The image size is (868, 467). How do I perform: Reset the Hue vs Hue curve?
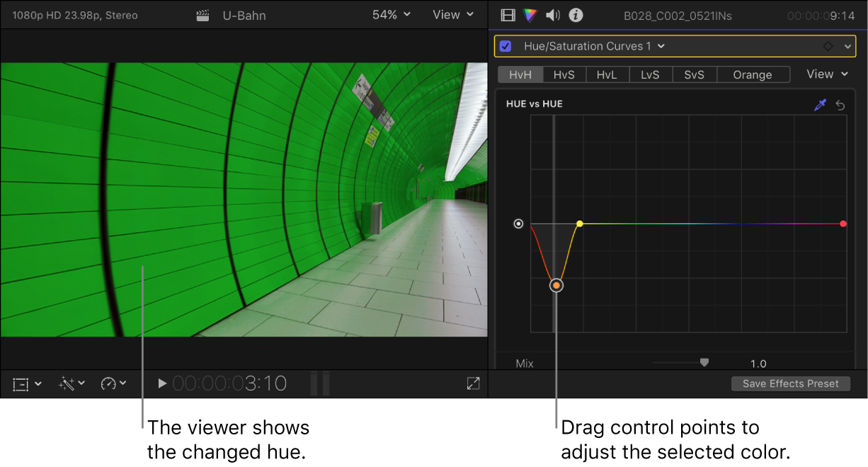click(x=840, y=105)
